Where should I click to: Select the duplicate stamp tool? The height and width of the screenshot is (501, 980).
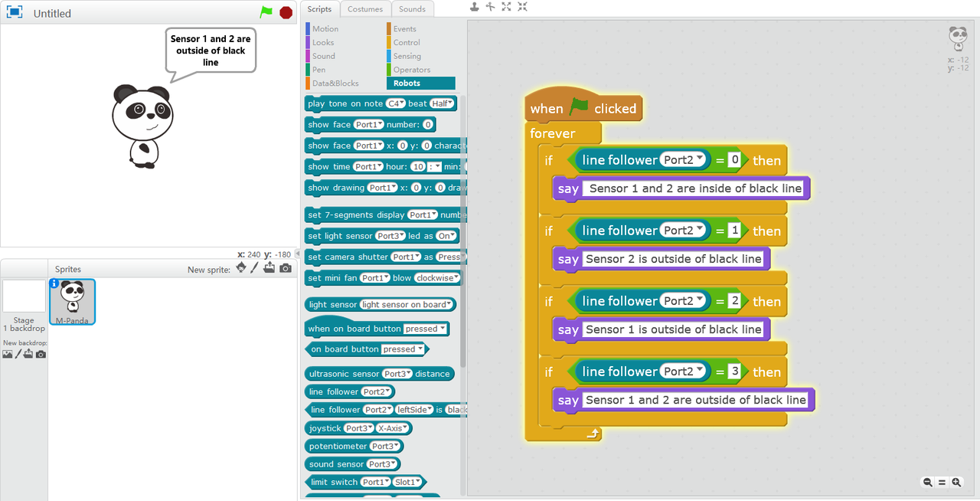point(475,7)
